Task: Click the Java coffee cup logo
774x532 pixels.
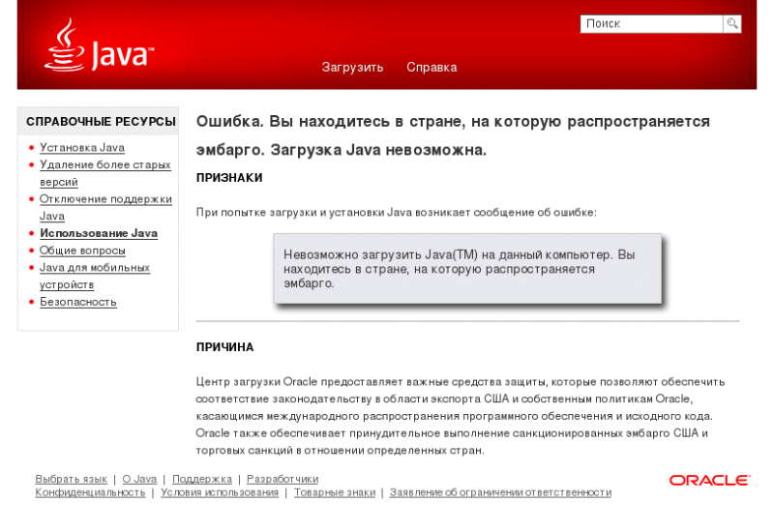Action: pyautogui.click(x=100, y=44)
